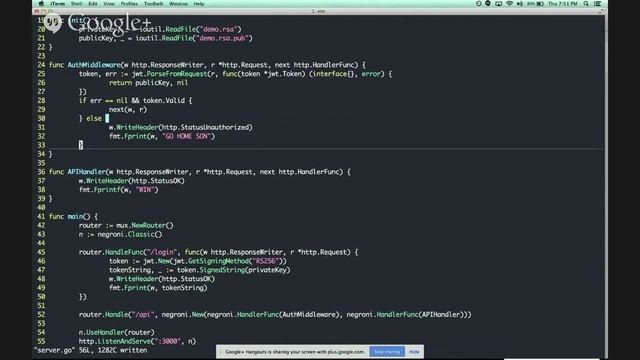Open the volume control in menu bar
640x360 pixels.
point(520,4)
